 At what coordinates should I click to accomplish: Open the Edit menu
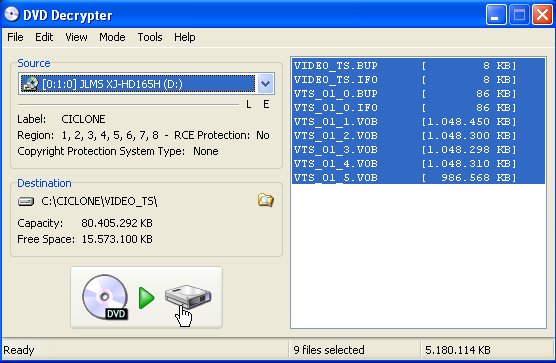(x=44, y=37)
